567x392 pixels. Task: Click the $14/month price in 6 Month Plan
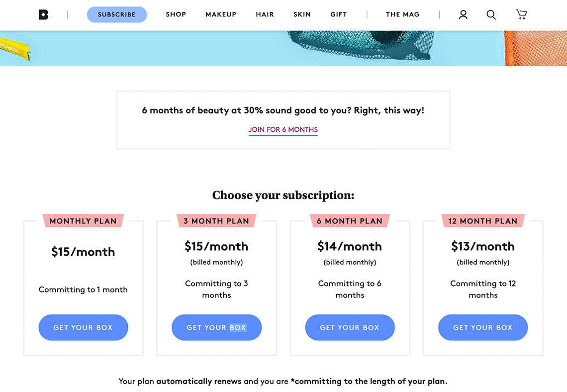pyautogui.click(x=350, y=246)
